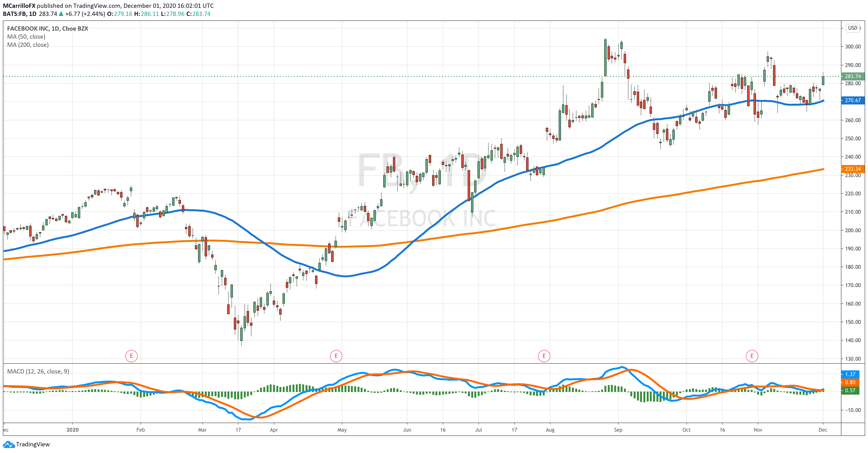Click the Mar date axis label
The height and width of the screenshot is (453, 868).
click(x=202, y=430)
